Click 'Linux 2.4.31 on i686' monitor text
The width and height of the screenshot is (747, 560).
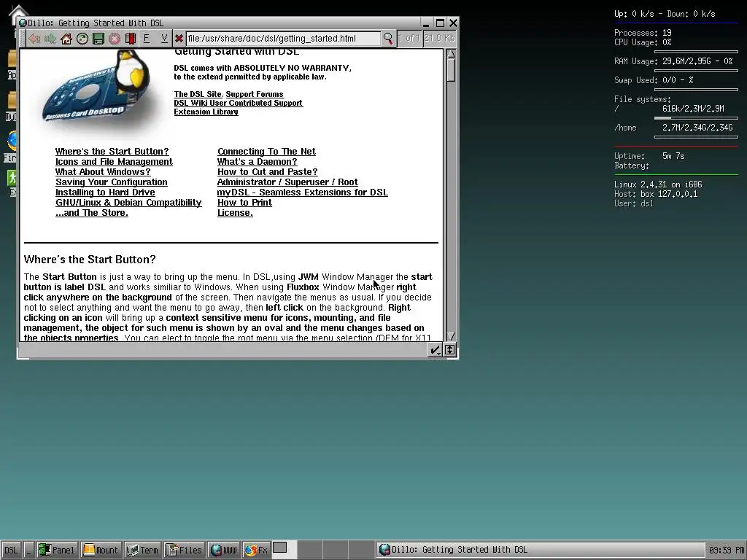point(658,184)
